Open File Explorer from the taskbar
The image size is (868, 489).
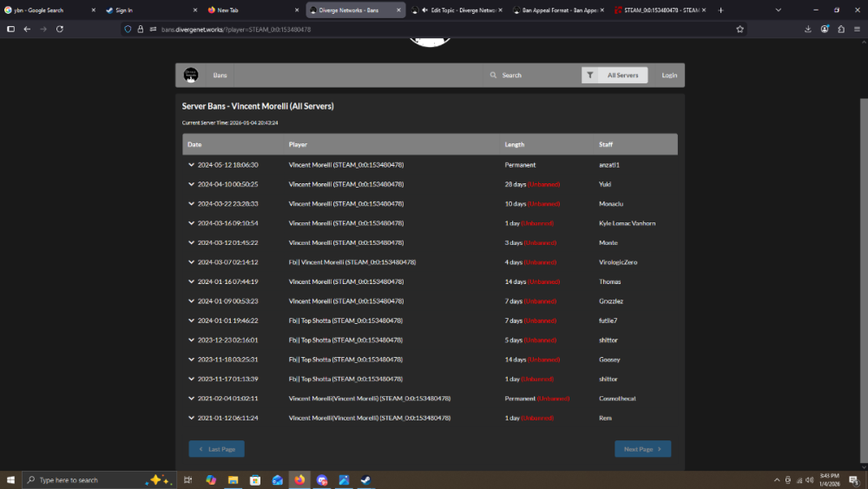233,479
